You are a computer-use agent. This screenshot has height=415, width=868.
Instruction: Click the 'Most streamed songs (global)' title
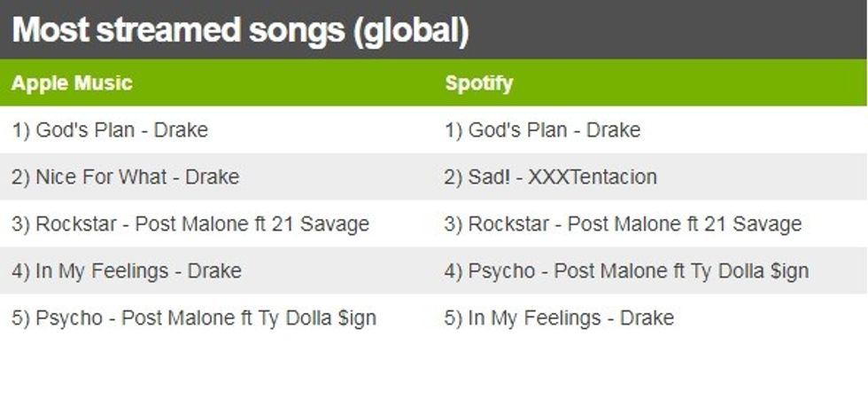[240, 32]
